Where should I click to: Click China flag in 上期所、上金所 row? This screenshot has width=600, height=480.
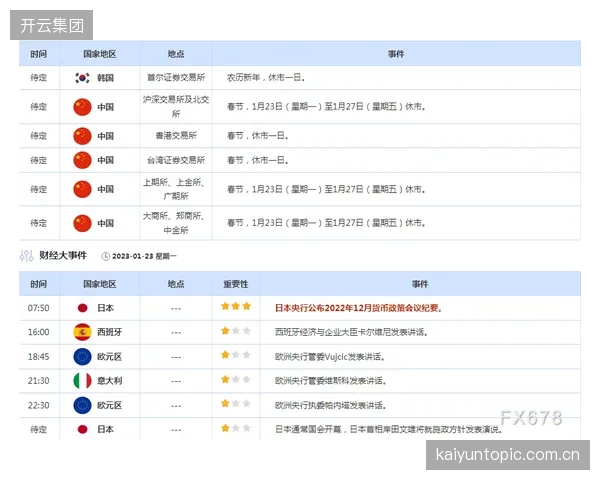click(82, 189)
